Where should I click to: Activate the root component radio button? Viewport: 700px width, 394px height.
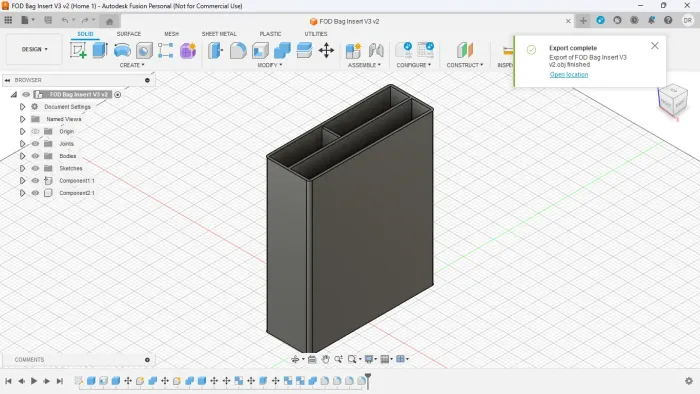tap(117, 95)
